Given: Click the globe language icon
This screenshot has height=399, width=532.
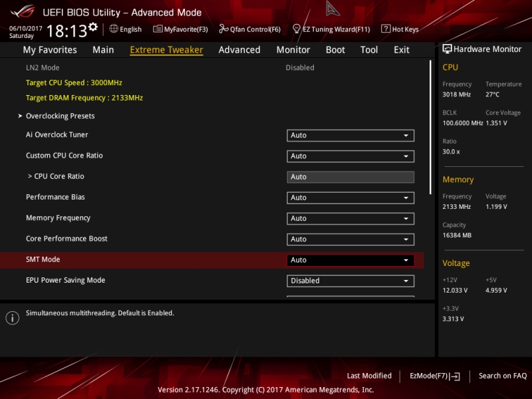Looking at the screenshot, I should 114,29.
